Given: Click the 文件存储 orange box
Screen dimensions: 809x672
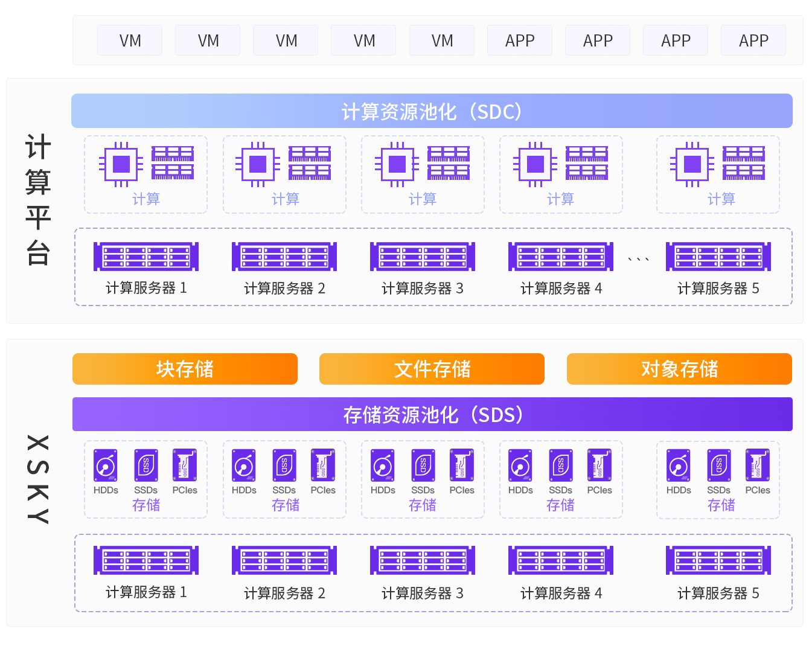Looking at the screenshot, I should (x=432, y=369).
